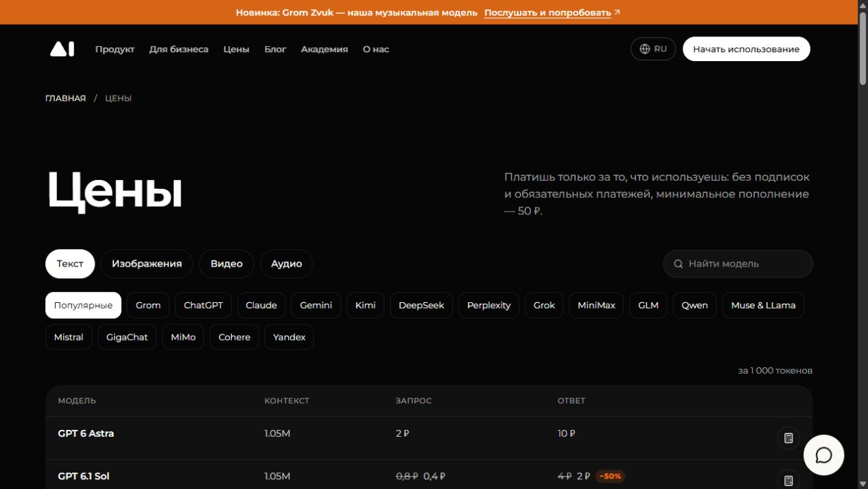The height and width of the screenshot is (489, 868).
Task: Click the globe RU language selector
Action: pyautogui.click(x=653, y=49)
